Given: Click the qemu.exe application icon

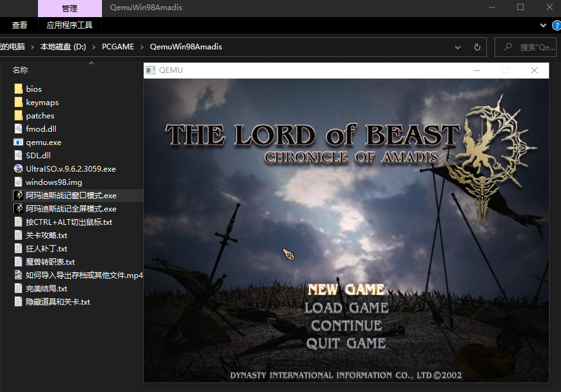Looking at the screenshot, I should coord(18,142).
